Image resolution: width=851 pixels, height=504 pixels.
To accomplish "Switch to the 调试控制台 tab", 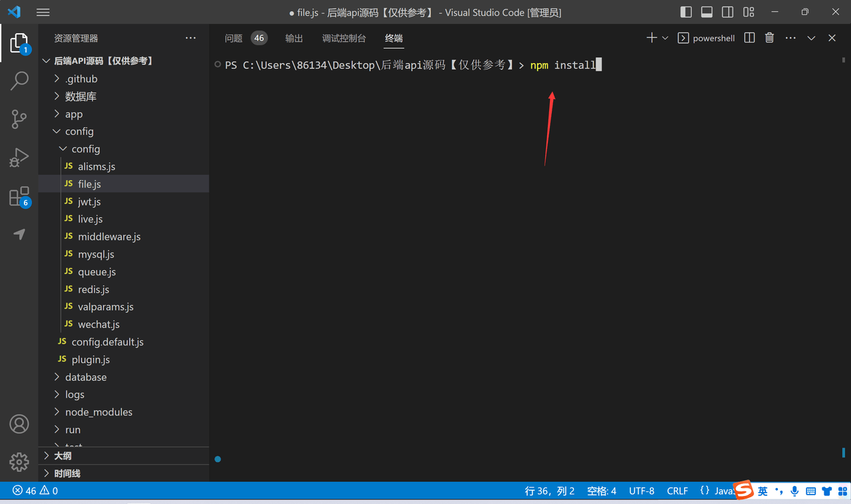I will [x=344, y=38].
